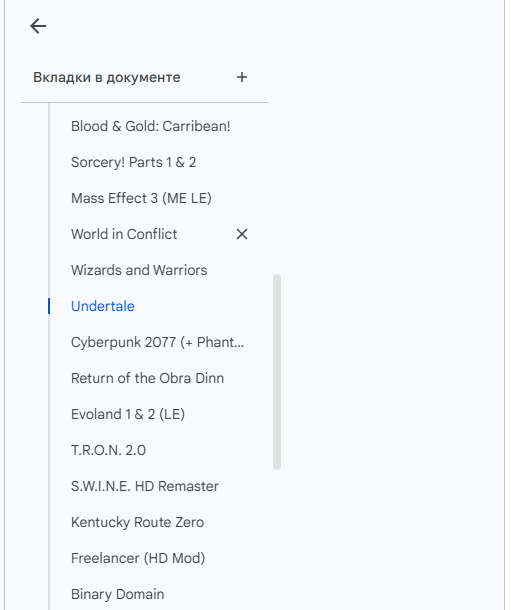This screenshot has height=610, width=511.
Task: Open the Cyberpunk 2077 tab
Action: pos(158,342)
